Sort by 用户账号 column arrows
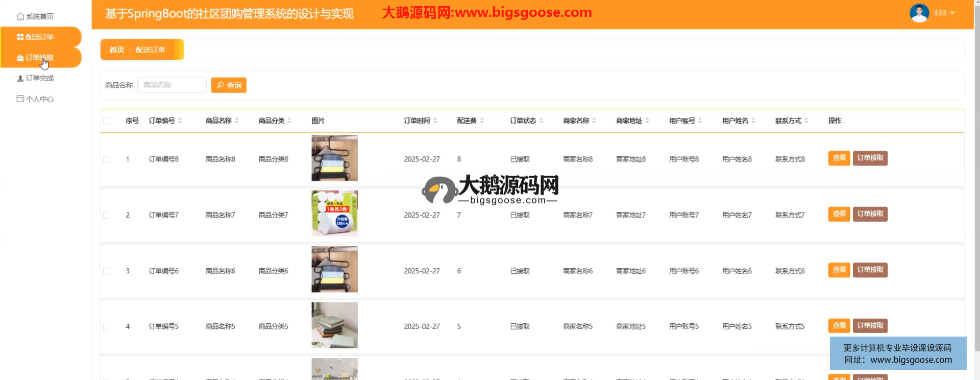 pyautogui.click(x=700, y=121)
